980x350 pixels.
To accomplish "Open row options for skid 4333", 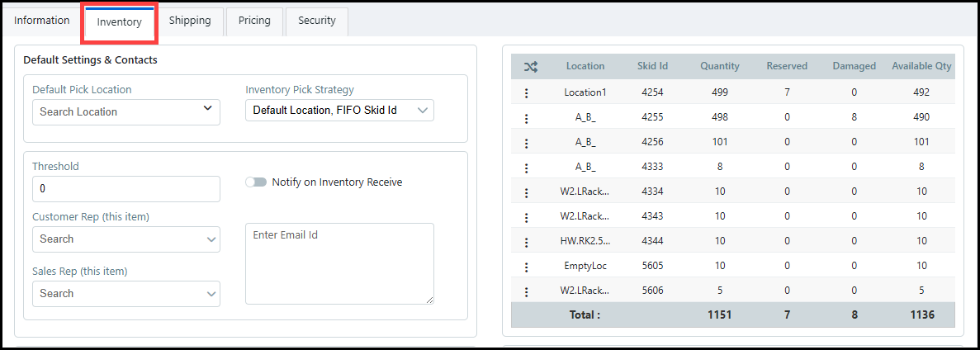I will coord(526,168).
